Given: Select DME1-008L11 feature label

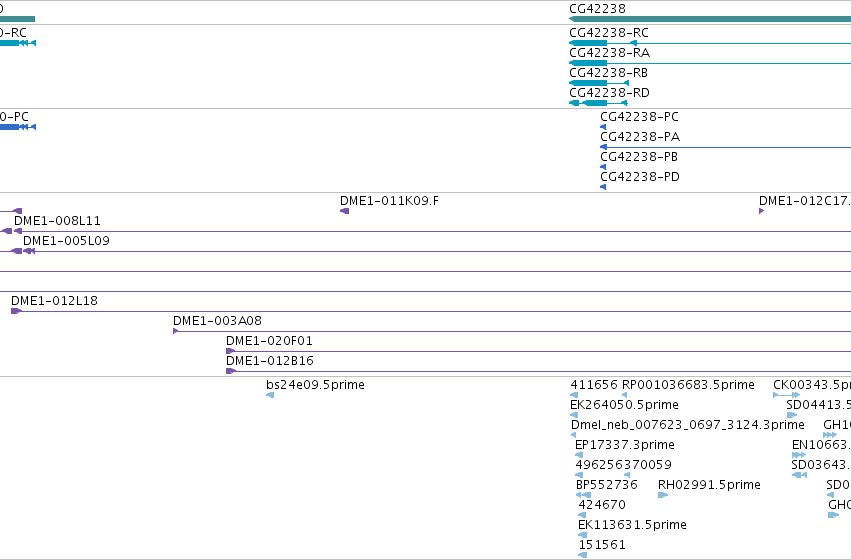Looking at the screenshot, I should point(57,221).
